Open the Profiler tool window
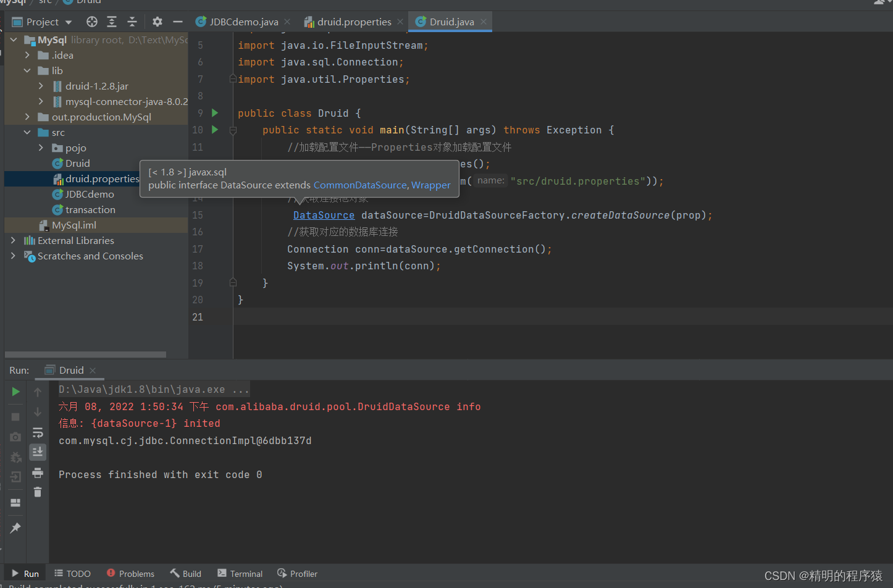This screenshot has height=588, width=893. pyautogui.click(x=297, y=574)
